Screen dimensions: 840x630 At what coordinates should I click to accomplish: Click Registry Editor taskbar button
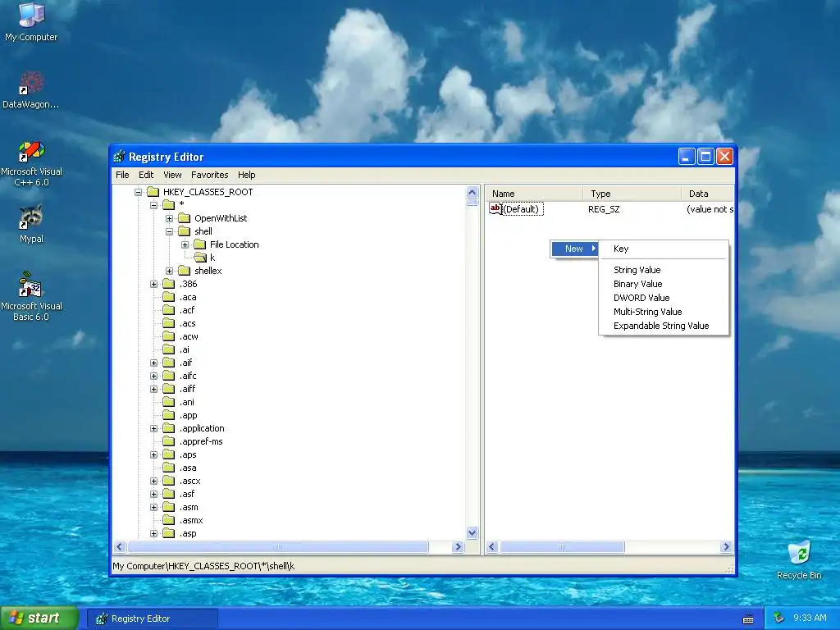(x=153, y=619)
